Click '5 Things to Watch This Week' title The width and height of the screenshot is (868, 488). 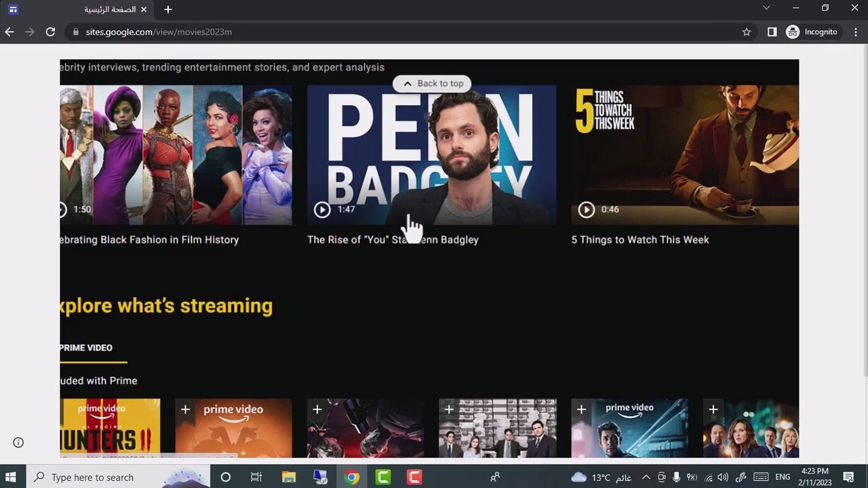(640, 240)
